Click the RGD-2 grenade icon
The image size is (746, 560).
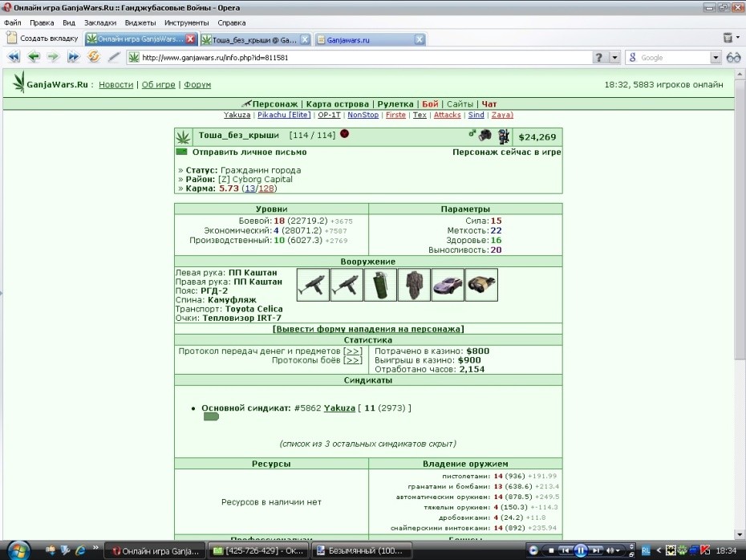[380, 285]
